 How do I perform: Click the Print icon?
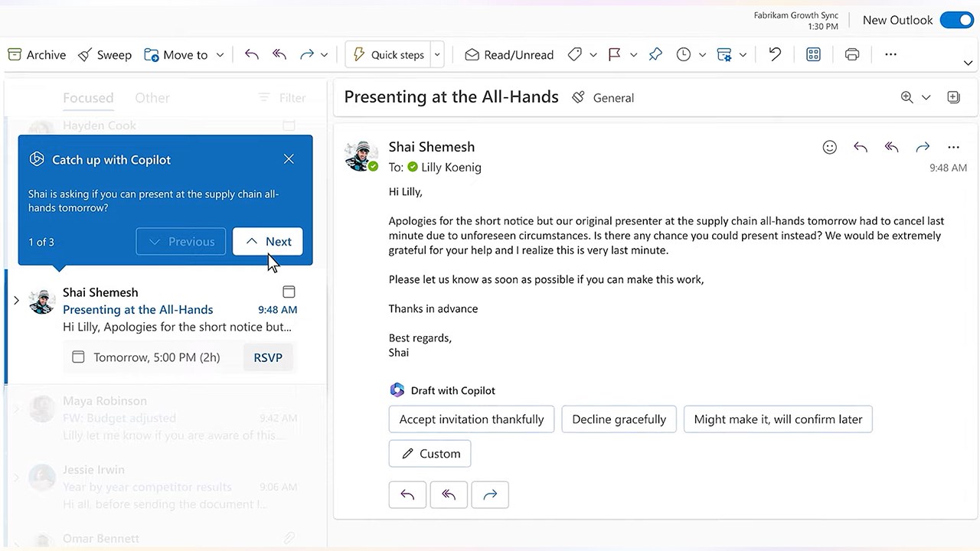[x=852, y=54]
